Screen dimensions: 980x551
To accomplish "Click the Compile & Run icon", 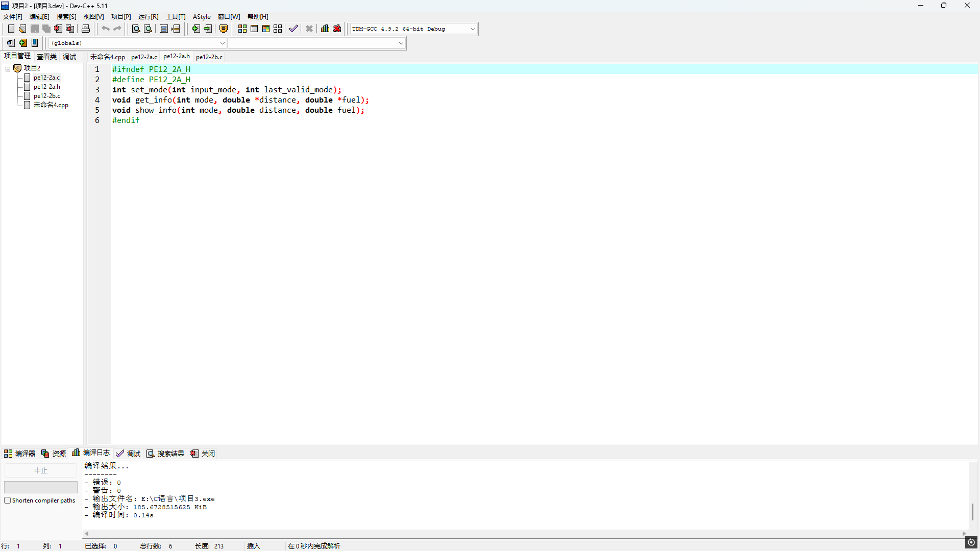I will [x=266, y=29].
